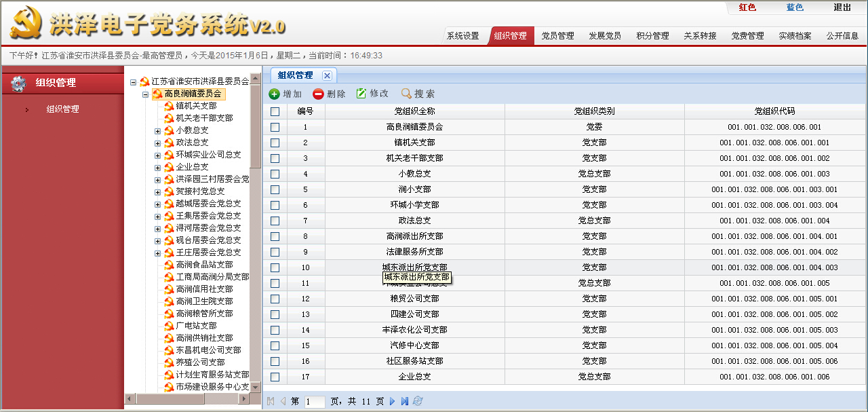The width and height of the screenshot is (868, 412).
Task: Click the 修改 (edit) pencil icon
Action: pos(361,94)
